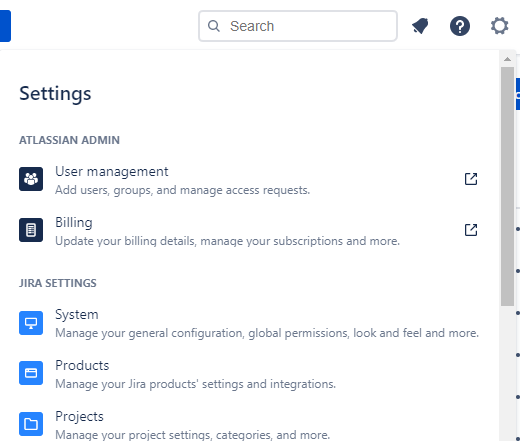Click the Settings heading
This screenshot has height=441, width=520.
coord(55,93)
